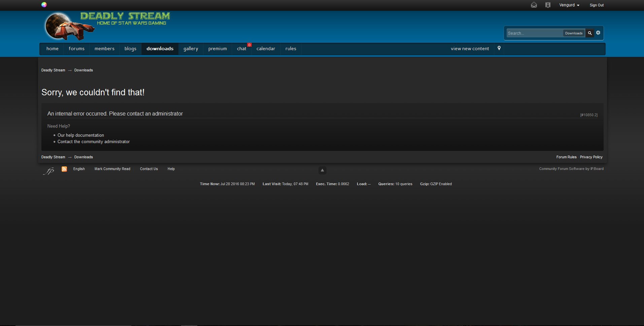Viewport: 644px width, 326px height.
Task: Open the rules tab
Action: [291, 48]
